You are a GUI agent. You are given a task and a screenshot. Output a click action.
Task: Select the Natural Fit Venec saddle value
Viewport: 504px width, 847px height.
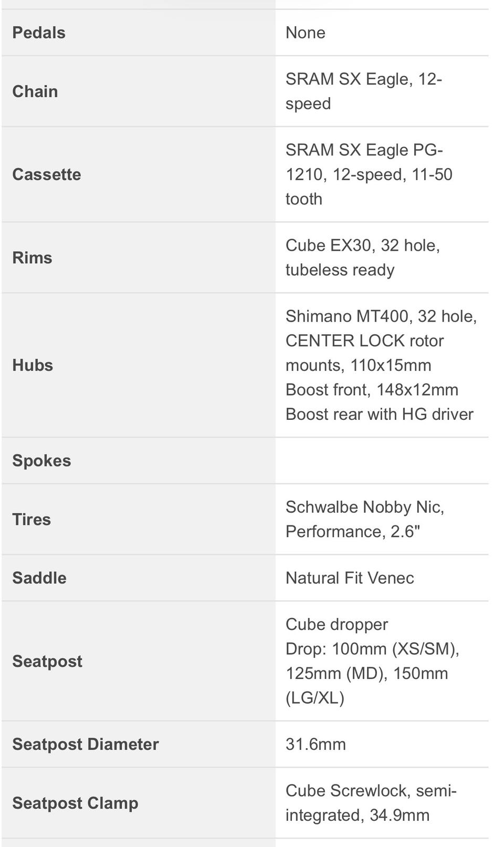coord(350,578)
